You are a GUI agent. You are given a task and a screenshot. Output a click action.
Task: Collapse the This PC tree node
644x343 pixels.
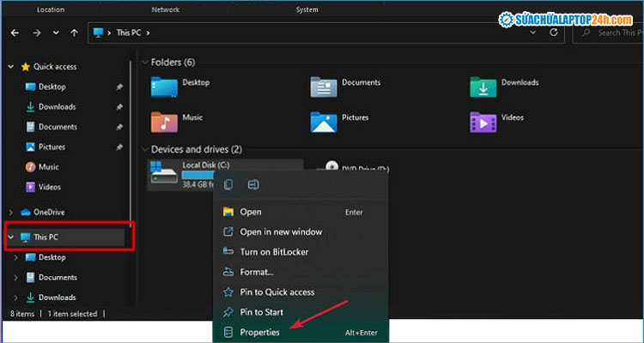(x=10, y=237)
